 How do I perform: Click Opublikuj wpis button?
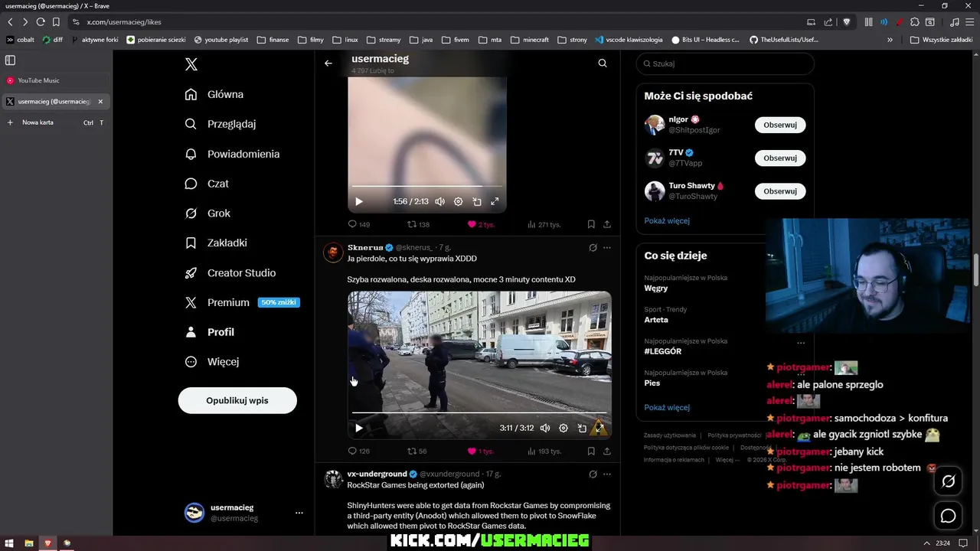[x=237, y=400]
